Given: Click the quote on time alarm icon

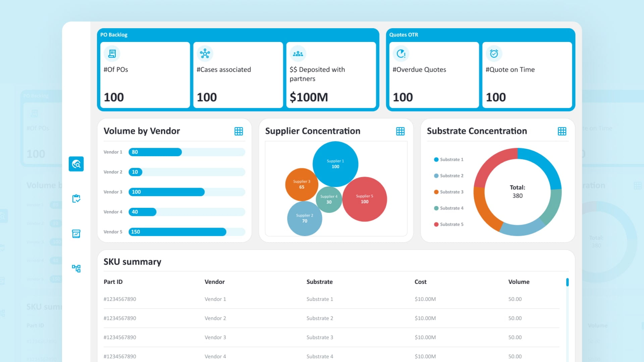Looking at the screenshot, I should pyautogui.click(x=494, y=54).
